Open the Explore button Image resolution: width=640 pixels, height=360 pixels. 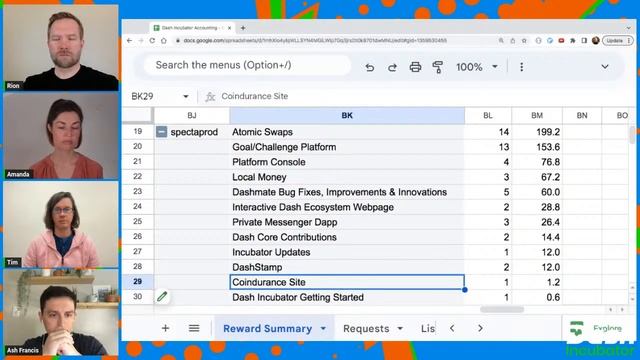596,328
